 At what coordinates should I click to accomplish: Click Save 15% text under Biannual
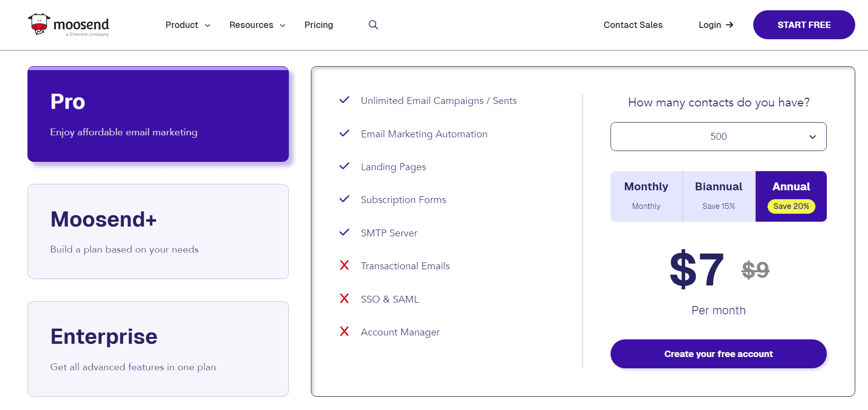click(719, 206)
